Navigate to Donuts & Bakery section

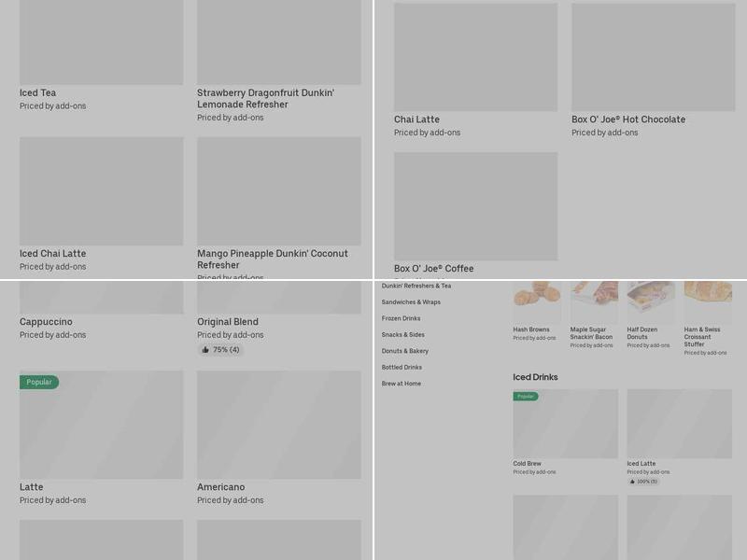[404, 351]
